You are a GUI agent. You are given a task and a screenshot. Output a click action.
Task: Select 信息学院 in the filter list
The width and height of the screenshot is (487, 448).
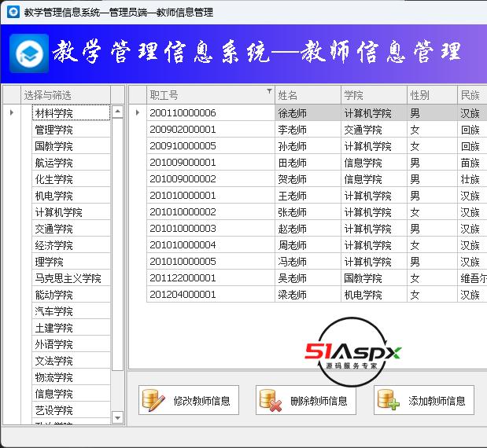(x=71, y=394)
